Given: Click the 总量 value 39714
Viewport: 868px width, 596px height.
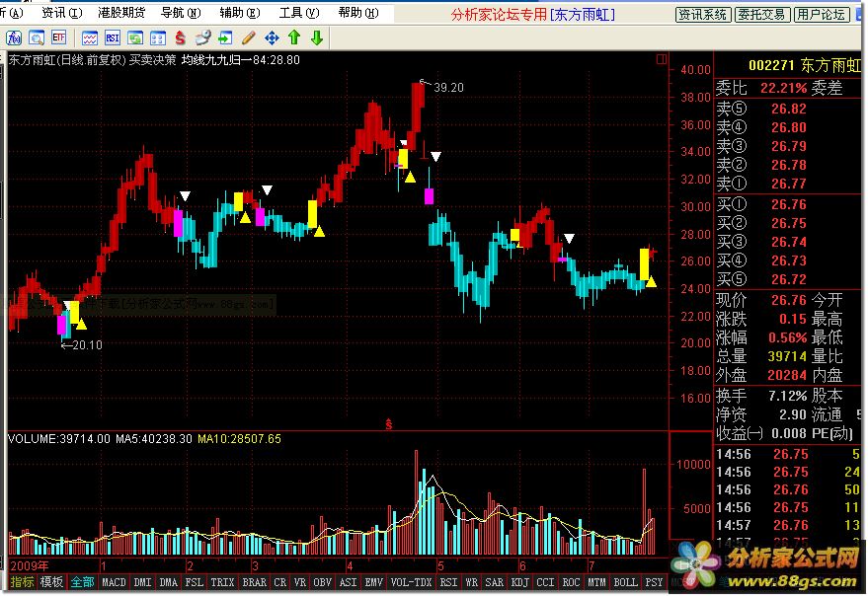Looking at the screenshot, I should tap(787, 356).
